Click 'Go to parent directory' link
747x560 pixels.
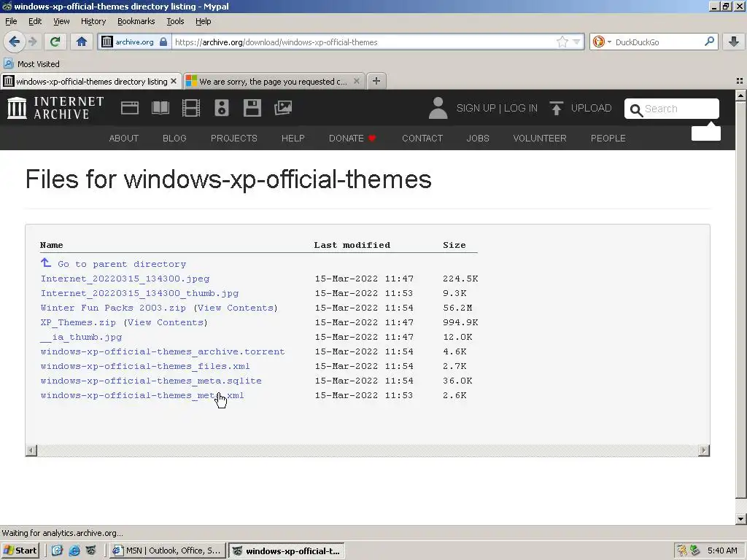click(x=122, y=264)
